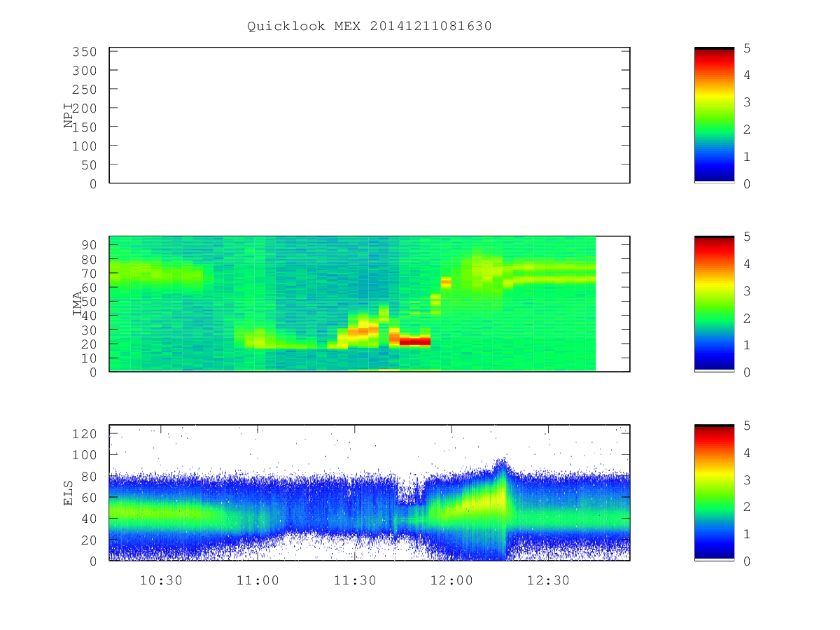Viewport: 840px width, 630px height.
Task: Click the 70 tick on IMA axis
Action: coord(89,273)
